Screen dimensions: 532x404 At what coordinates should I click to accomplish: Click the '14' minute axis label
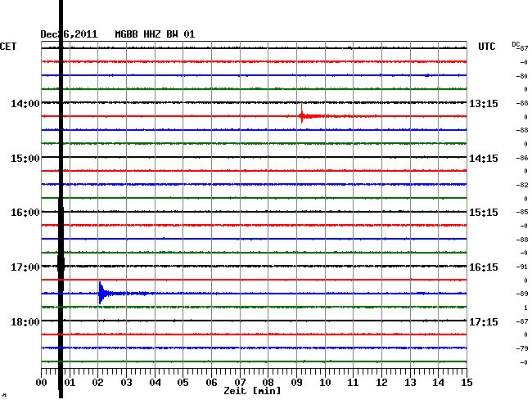tap(439, 383)
